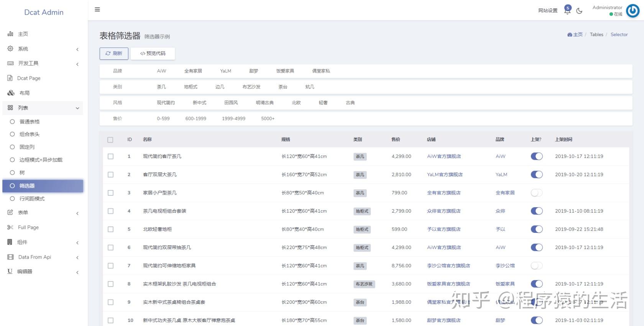Click the 主页 chart icon in sidebar
This screenshot has height=326, width=644.
click(10, 34)
